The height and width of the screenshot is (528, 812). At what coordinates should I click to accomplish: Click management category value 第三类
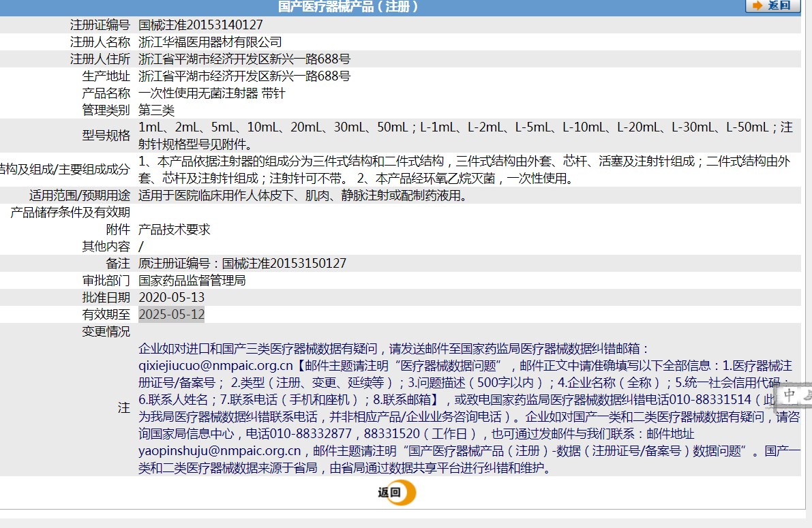pos(156,110)
